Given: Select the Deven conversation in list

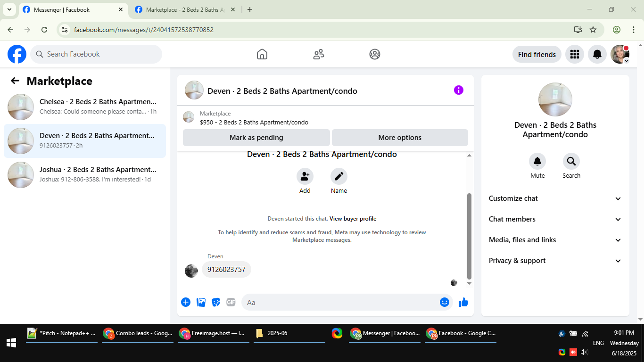Looking at the screenshot, I should [x=85, y=141].
